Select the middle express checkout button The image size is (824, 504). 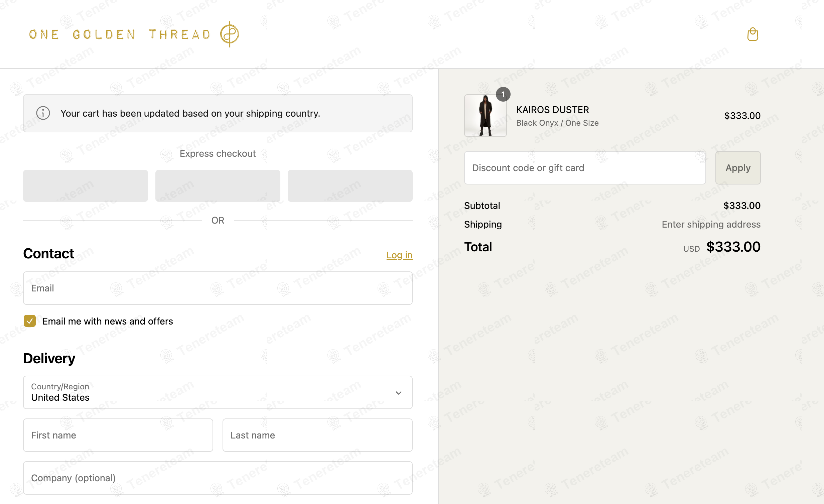pyautogui.click(x=218, y=185)
